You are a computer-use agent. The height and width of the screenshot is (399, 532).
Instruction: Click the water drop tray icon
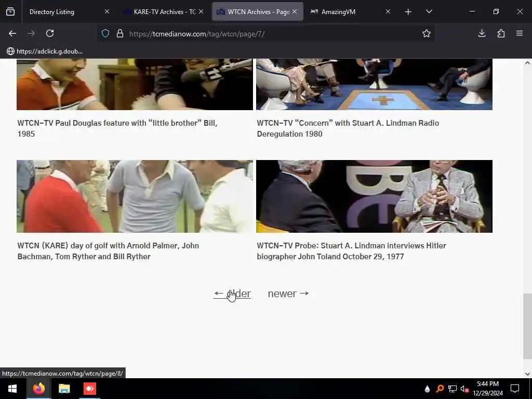(x=427, y=389)
